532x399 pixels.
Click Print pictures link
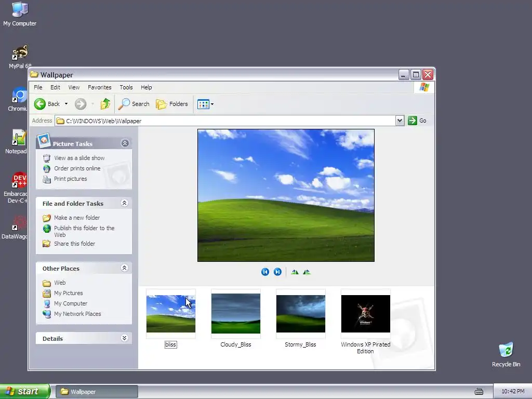click(x=71, y=179)
